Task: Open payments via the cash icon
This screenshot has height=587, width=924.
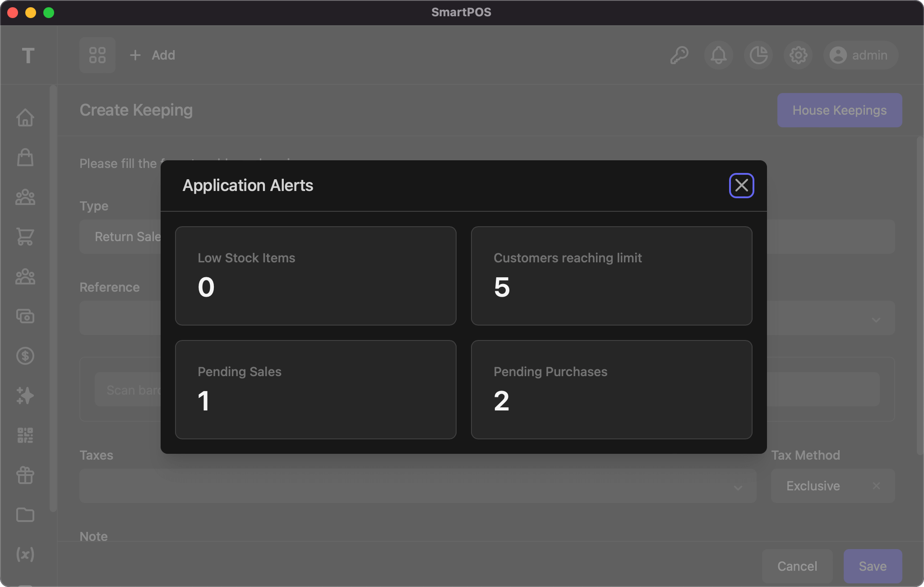Action: 26,317
